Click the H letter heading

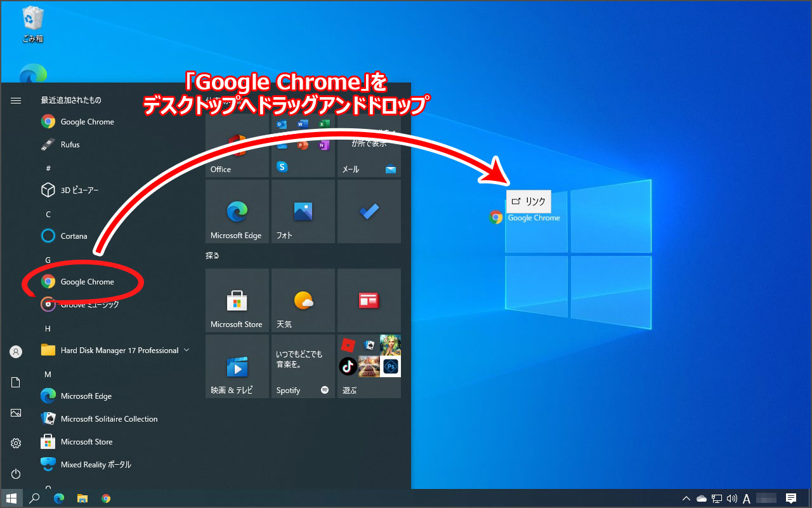(48, 328)
